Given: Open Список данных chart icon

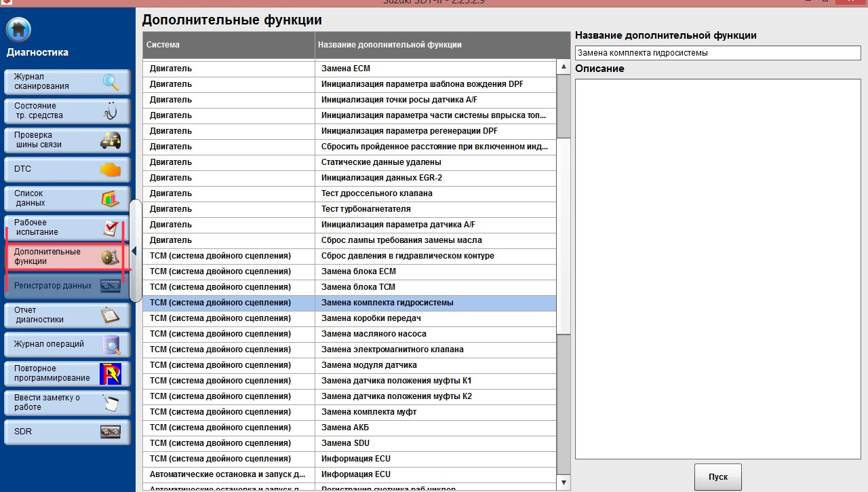Looking at the screenshot, I should tap(111, 199).
